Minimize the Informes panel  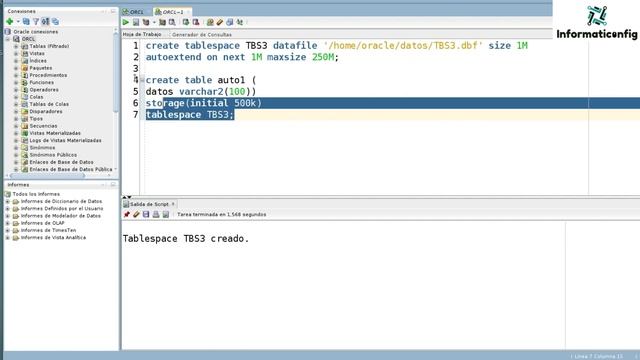(104, 185)
